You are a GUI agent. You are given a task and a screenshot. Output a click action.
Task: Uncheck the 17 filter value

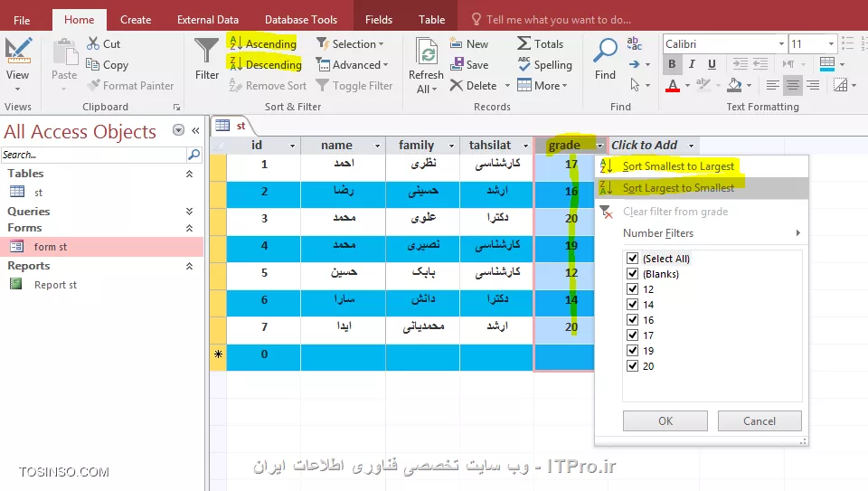pyautogui.click(x=632, y=335)
